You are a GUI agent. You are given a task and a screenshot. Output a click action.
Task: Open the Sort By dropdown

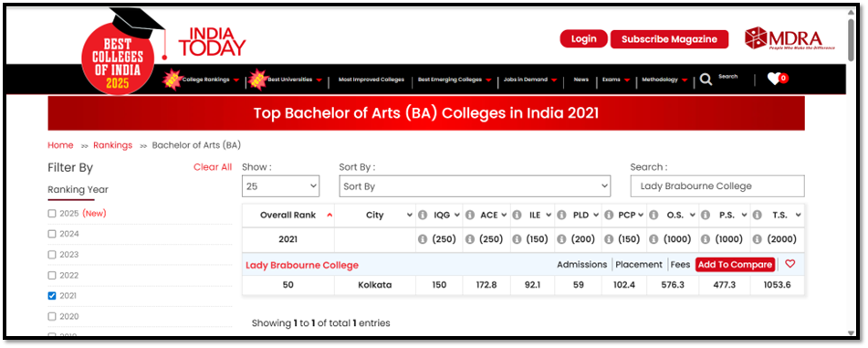(x=475, y=186)
